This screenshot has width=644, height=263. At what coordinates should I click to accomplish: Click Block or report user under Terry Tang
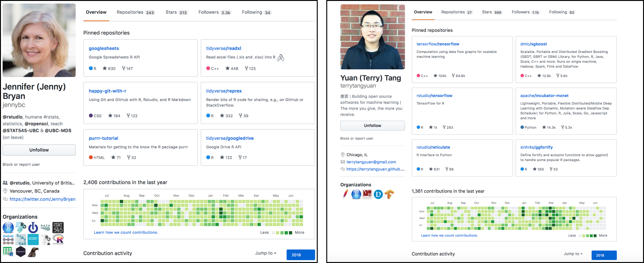tap(357, 138)
